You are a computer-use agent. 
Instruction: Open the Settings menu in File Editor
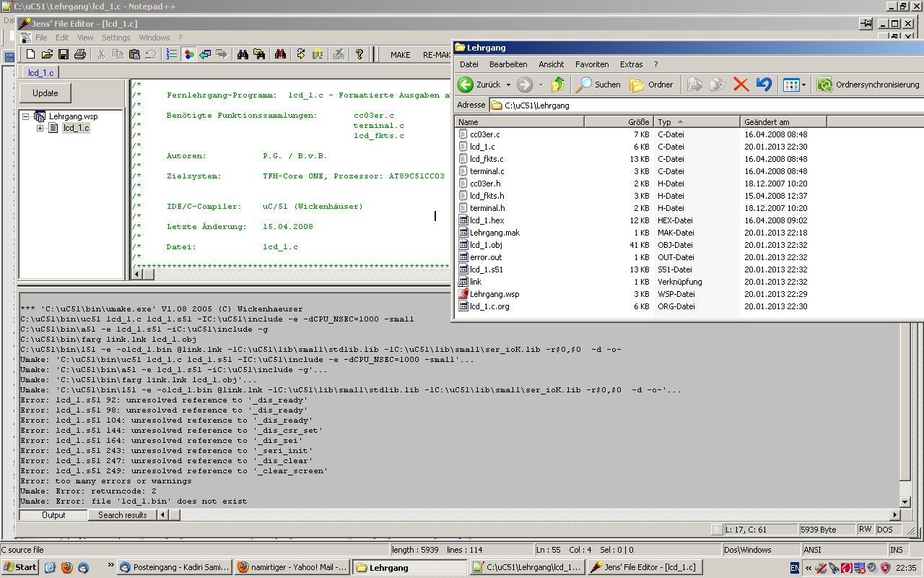coord(115,38)
